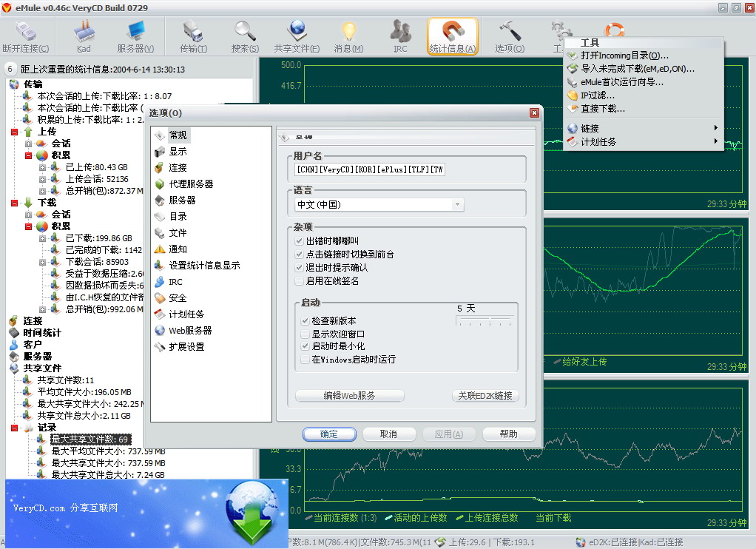Click the 关联ED2K链接 button

coord(485,396)
